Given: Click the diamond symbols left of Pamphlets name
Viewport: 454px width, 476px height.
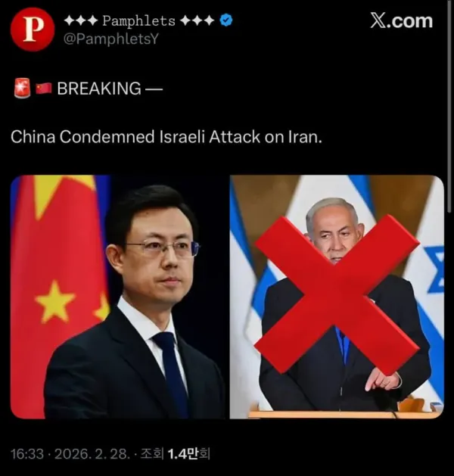Looking at the screenshot, I should point(81,21).
